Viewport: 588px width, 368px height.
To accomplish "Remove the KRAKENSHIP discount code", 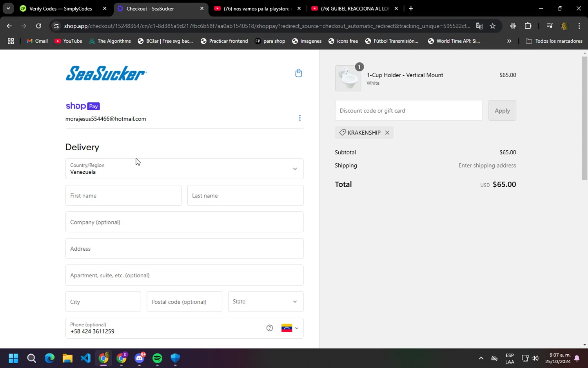I will click(x=387, y=133).
